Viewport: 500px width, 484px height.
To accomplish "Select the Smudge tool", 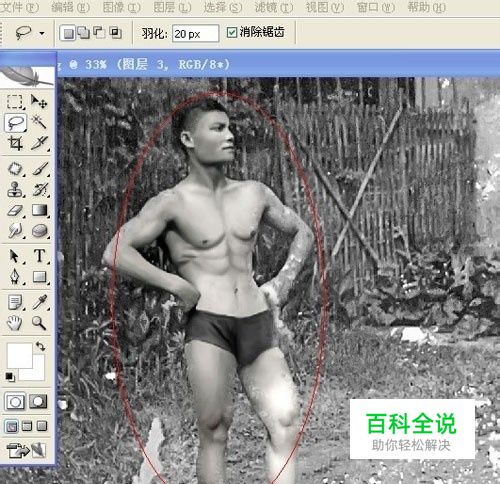I will click(x=15, y=231).
